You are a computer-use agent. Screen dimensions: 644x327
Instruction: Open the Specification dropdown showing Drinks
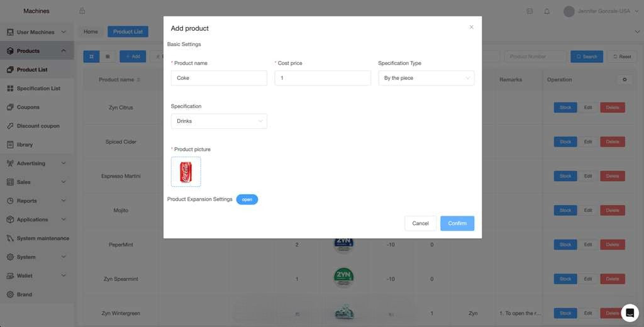(219, 121)
